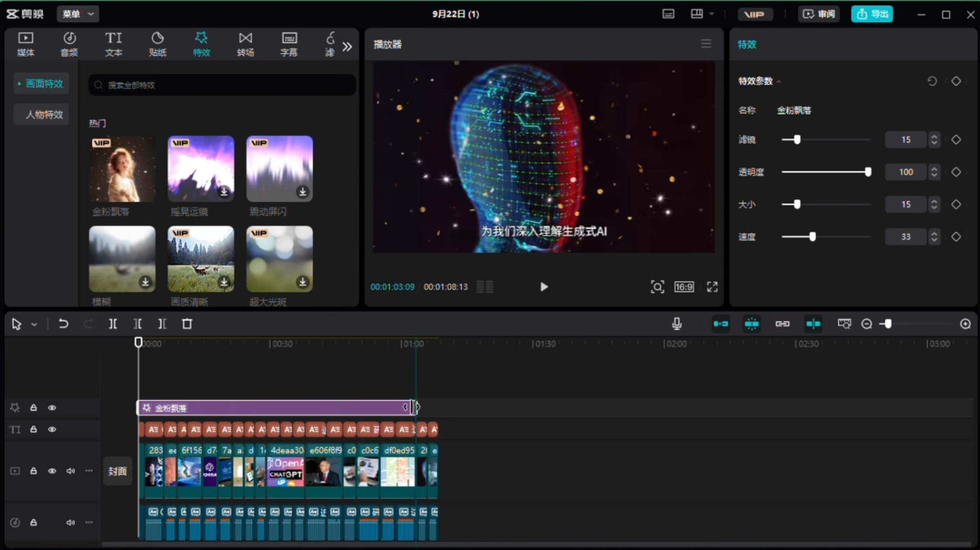
Task: Lock the text subtitle track
Action: pos(34,430)
